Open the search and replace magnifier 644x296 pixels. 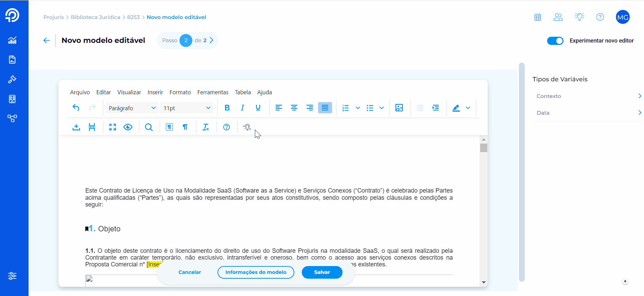click(x=149, y=127)
